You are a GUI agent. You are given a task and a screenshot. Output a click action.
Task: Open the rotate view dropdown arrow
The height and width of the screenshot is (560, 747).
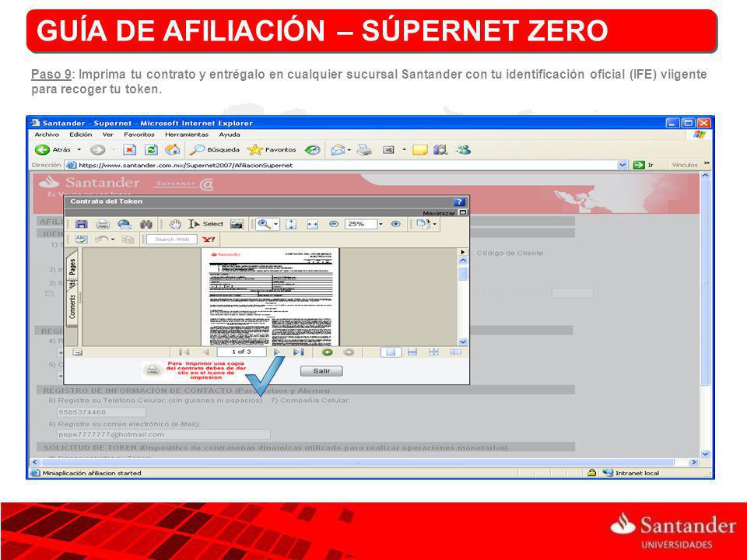tap(434, 224)
